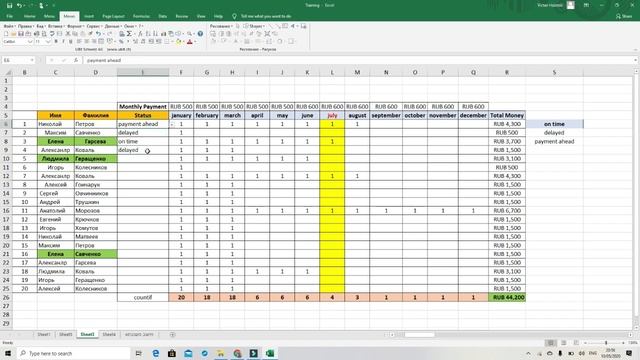
Task: Click the Insert Function fx icon
Action: pos(76,60)
